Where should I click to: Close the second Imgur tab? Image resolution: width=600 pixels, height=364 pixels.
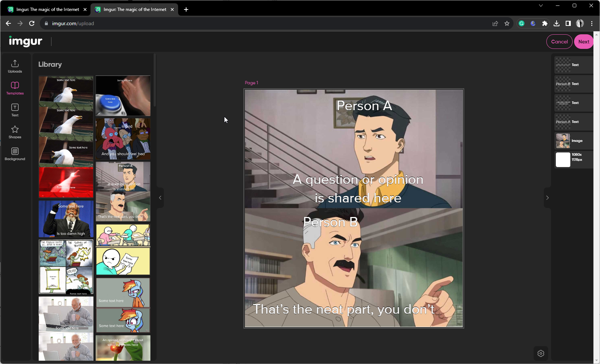[x=172, y=9]
